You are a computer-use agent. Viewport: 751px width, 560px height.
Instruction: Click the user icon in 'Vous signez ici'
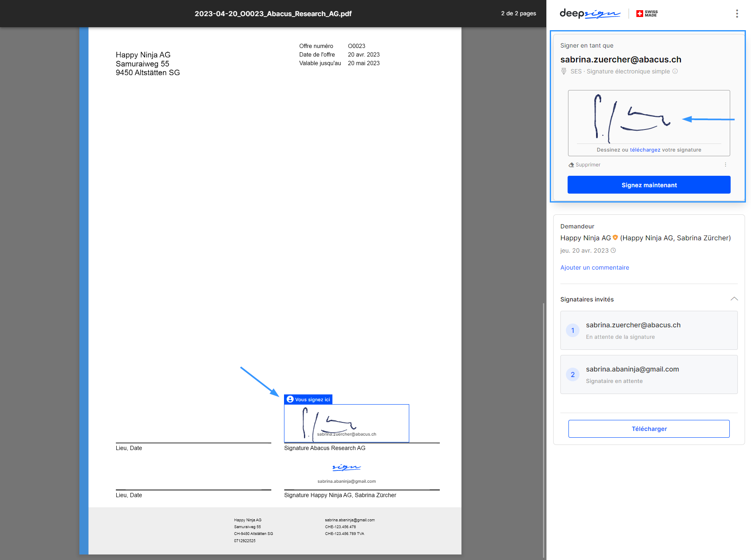click(290, 400)
